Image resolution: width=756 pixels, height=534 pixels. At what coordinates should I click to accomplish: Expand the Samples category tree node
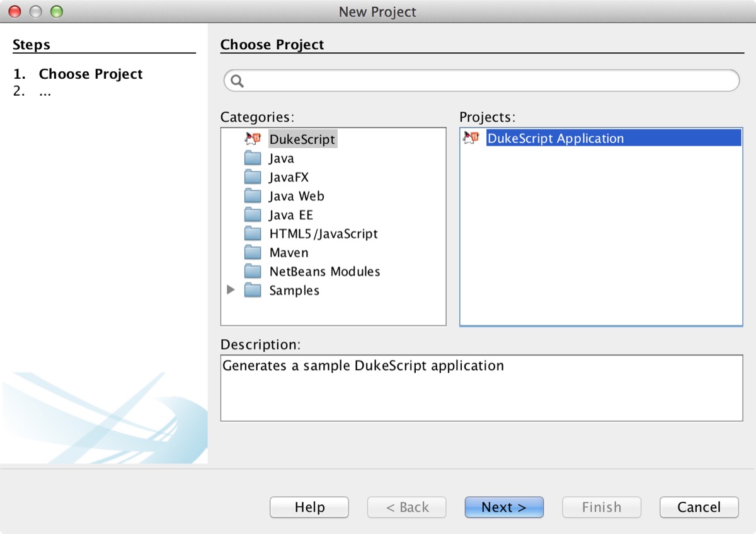click(231, 290)
